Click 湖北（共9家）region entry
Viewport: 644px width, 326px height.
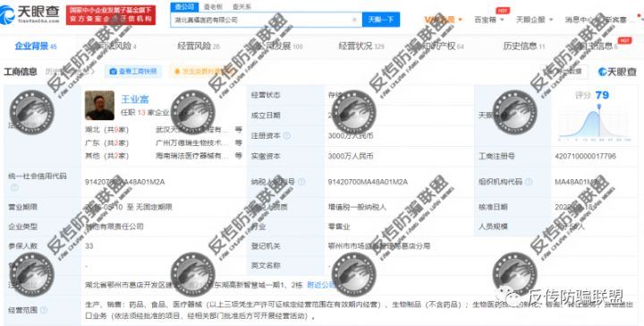(106, 130)
